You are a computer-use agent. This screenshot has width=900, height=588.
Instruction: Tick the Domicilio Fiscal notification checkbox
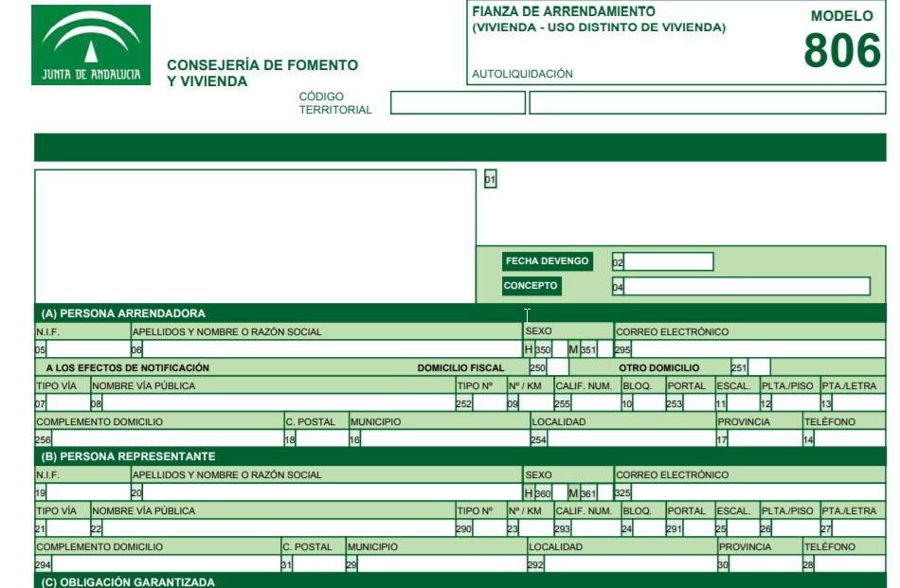pyautogui.click(x=558, y=367)
